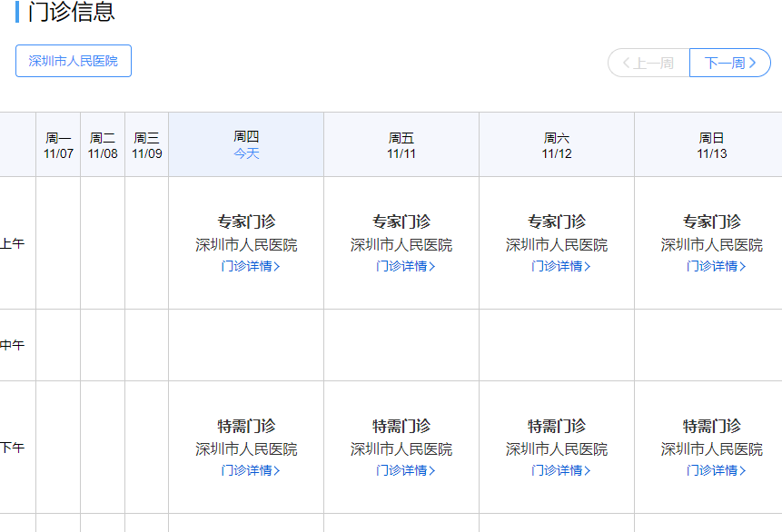Click the 下一周 next week button
This screenshot has height=532, width=782.
pos(730,63)
